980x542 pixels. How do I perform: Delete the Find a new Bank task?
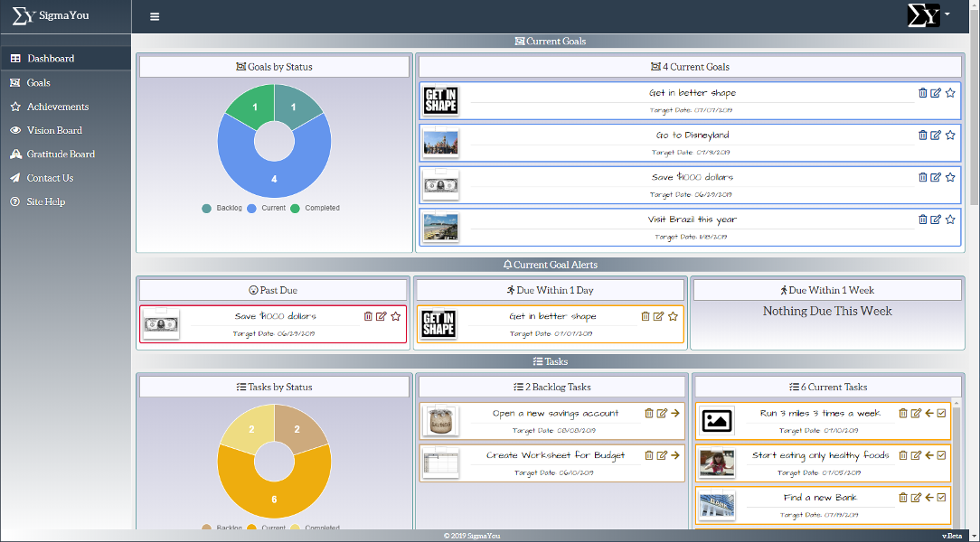(903, 498)
